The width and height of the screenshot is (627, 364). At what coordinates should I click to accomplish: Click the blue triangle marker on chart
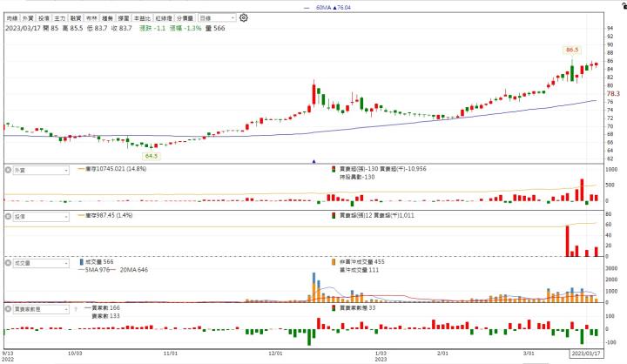point(313,160)
